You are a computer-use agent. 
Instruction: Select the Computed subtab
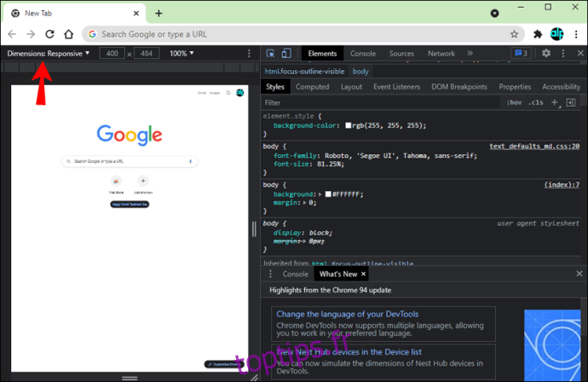(312, 87)
